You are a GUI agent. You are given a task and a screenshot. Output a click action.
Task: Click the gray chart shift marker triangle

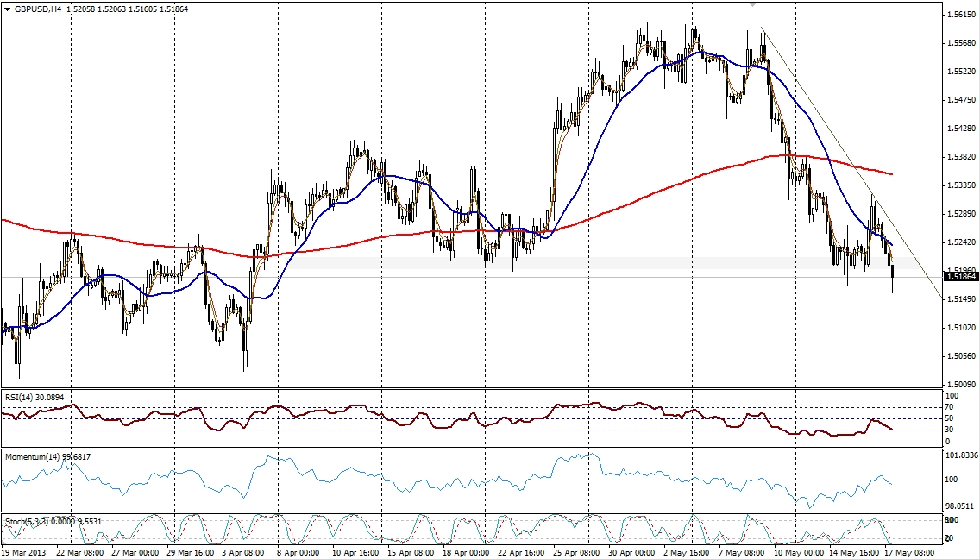752,4
